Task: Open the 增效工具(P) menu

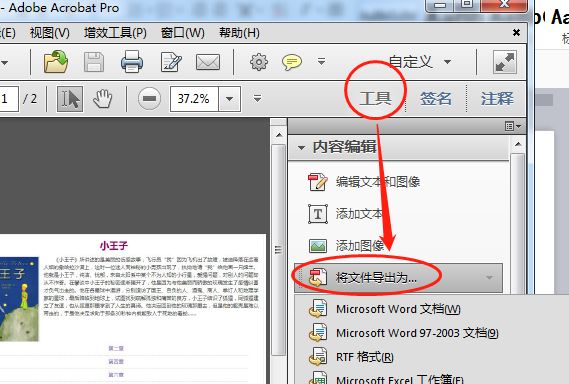Action: point(115,33)
